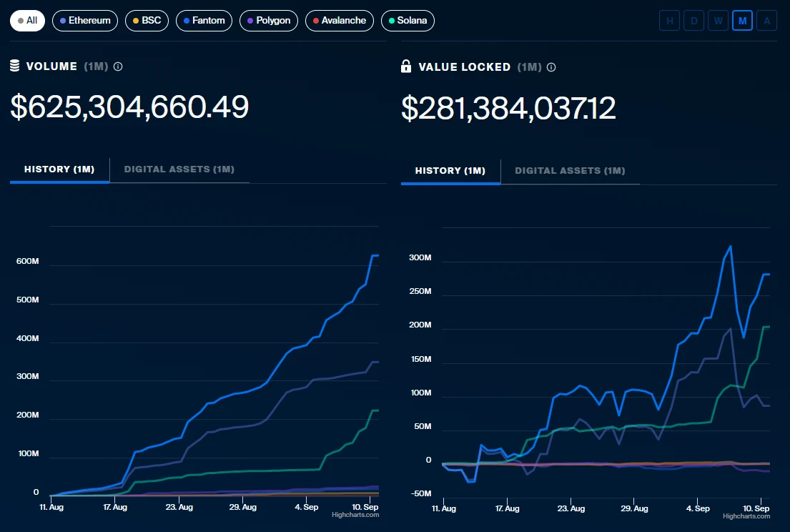Click the padlock Value Locked icon
This screenshot has width=790, height=532.
pos(406,66)
